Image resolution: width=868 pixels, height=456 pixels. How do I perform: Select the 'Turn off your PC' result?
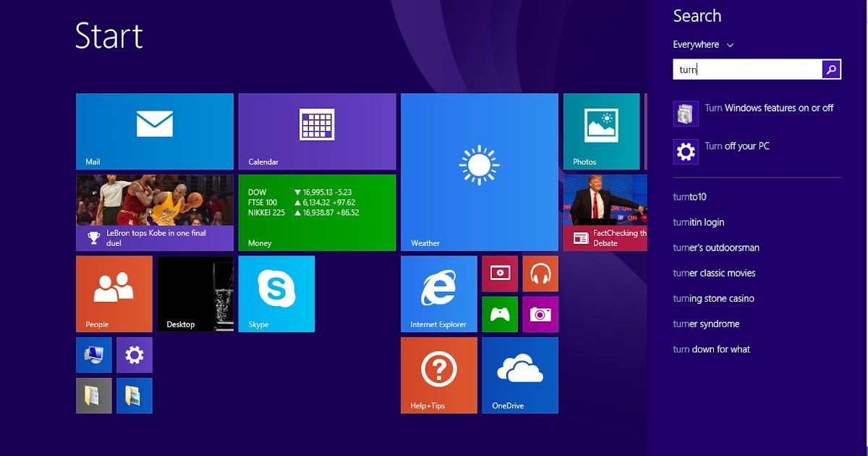pos(736,145)
